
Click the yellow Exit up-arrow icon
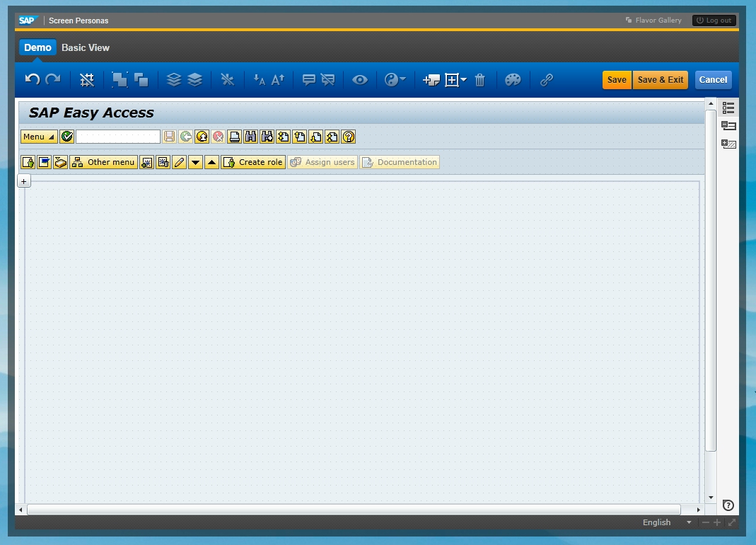(202, 137)
